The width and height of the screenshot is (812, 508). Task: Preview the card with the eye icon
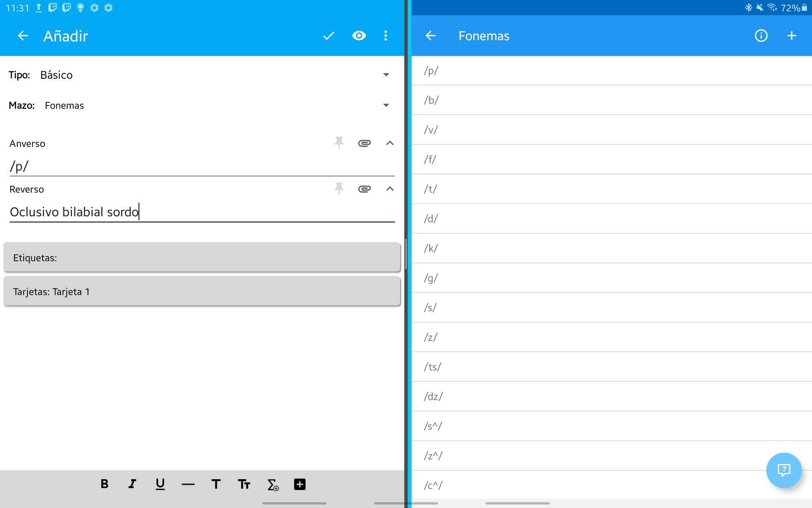tap(359, 36)
